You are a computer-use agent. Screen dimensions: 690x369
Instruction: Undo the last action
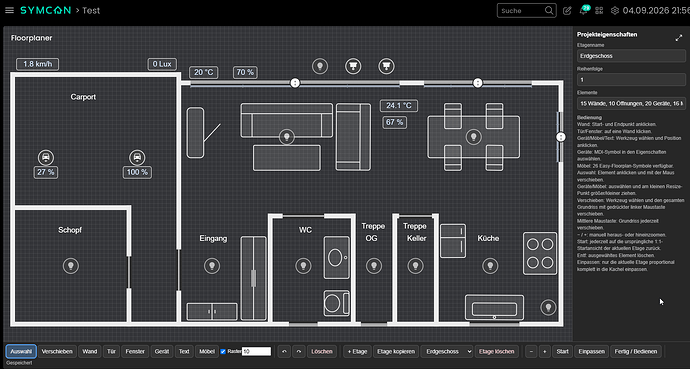click(x=284, y=351)
